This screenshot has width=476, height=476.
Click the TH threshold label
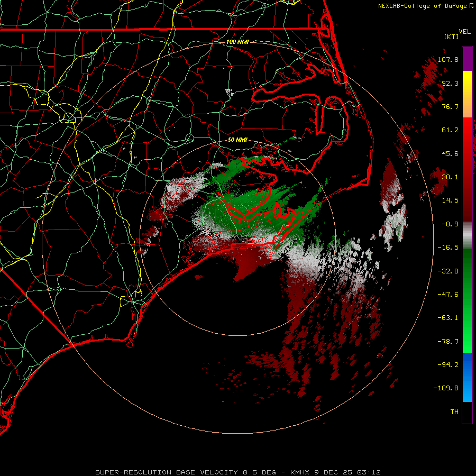pyautogui.click(x=454, y=412)
